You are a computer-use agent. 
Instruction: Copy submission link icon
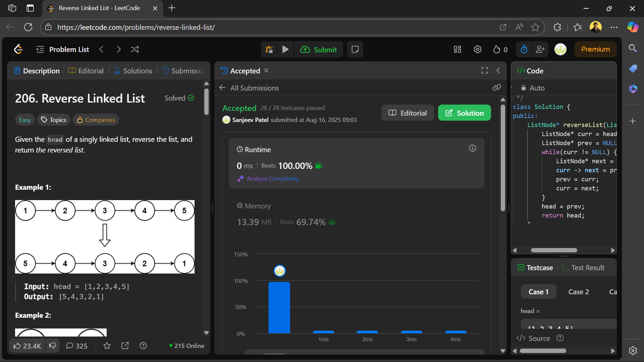(497, 88)
